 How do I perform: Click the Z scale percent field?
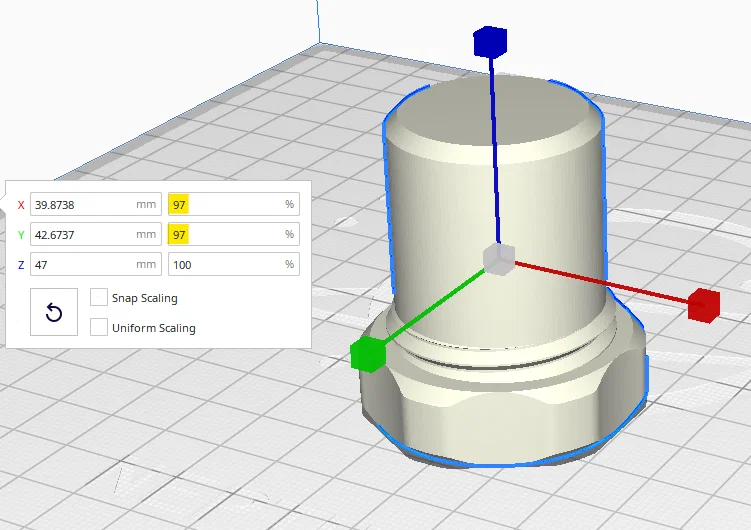(x=234, y=264)
